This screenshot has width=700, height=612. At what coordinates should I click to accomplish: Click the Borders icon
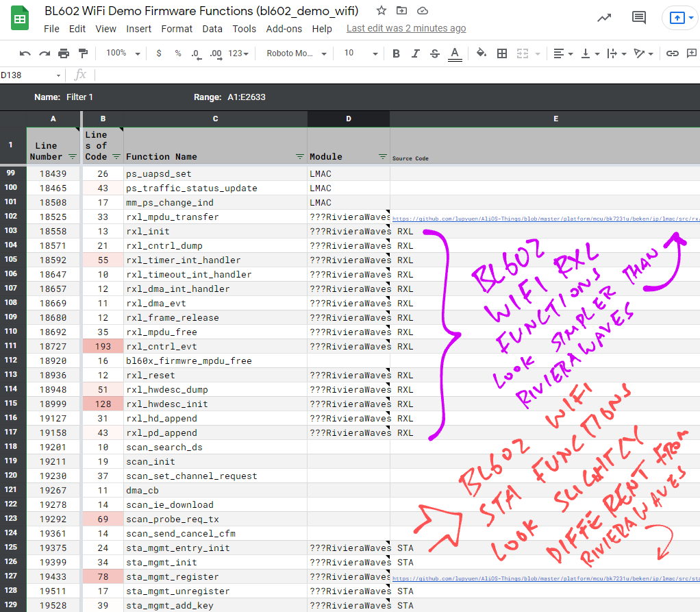pos(502,53)
